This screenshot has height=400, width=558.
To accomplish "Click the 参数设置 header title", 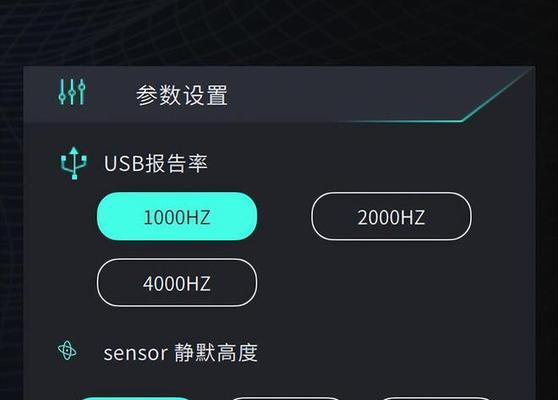I will pos(182,95).
